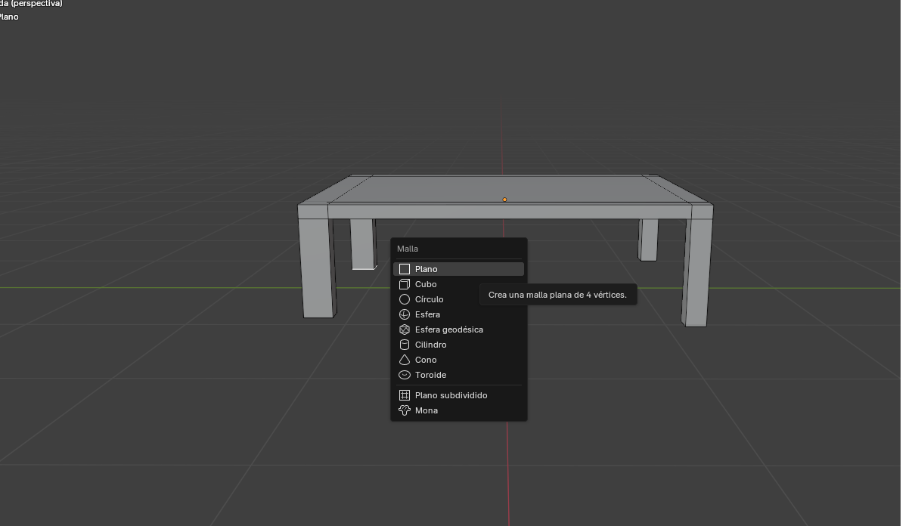Click the Plano object name text overlay
Image resolution: width=901 pixels, height=526 pixels.
(9, 17)
